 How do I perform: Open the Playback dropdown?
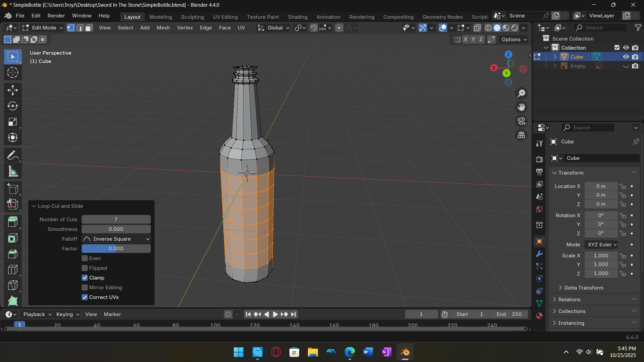pos(37,314)
